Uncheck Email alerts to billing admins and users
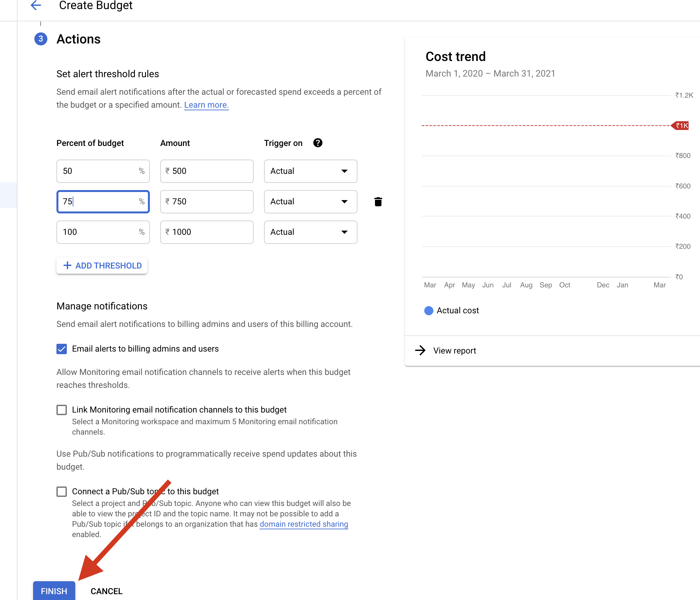This screenshot has height=600, width=700. [62, 349]
